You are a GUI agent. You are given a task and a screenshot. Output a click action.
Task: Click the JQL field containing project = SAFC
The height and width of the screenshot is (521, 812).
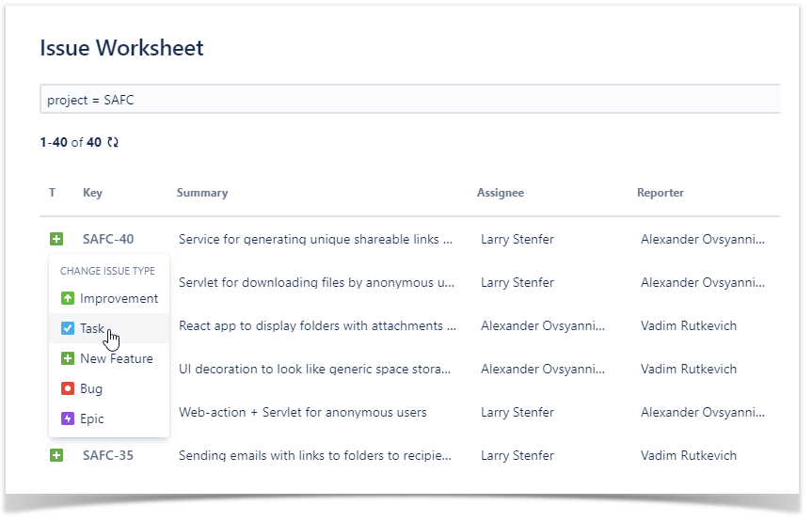click(409, 100)
